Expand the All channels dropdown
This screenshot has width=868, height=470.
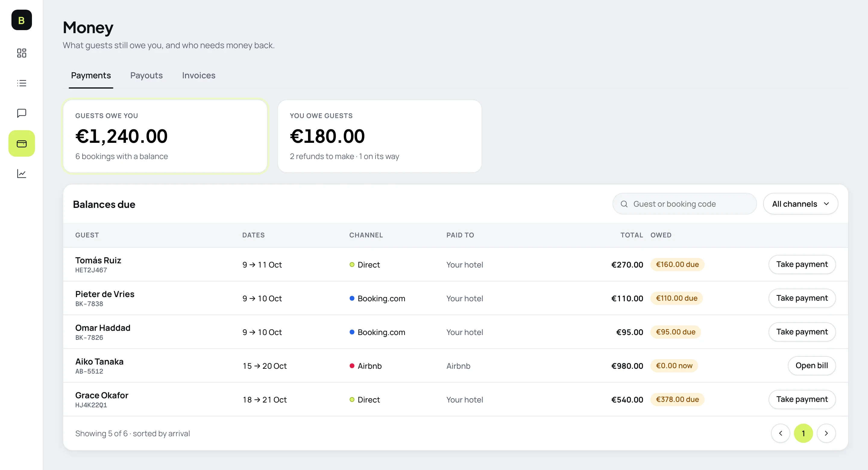[x=800, y=204]
